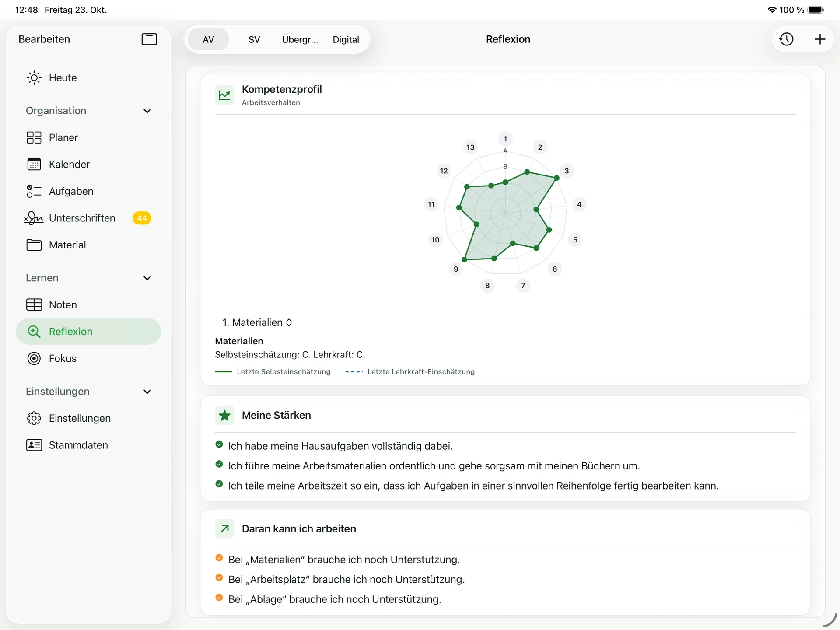Collapse the Einstellungen section chevron
The width and height of the screenshot is (840, 630).
(147, 392)
